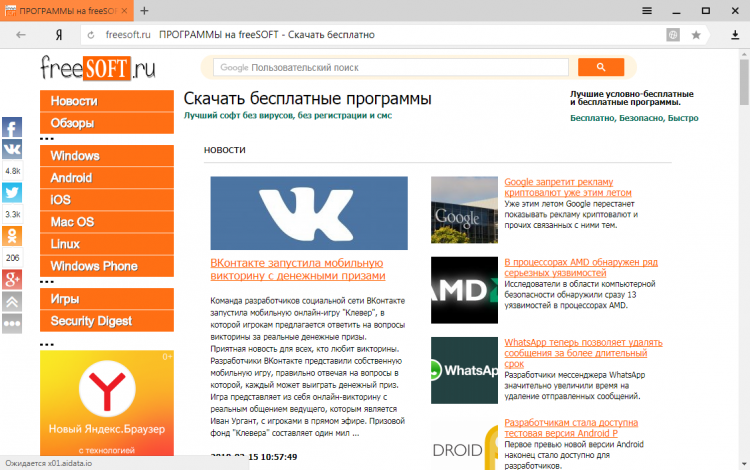Screen dimensions: 750x470
Task: Click the scrollbar up arrow
Action: click(x=744, y=54)
